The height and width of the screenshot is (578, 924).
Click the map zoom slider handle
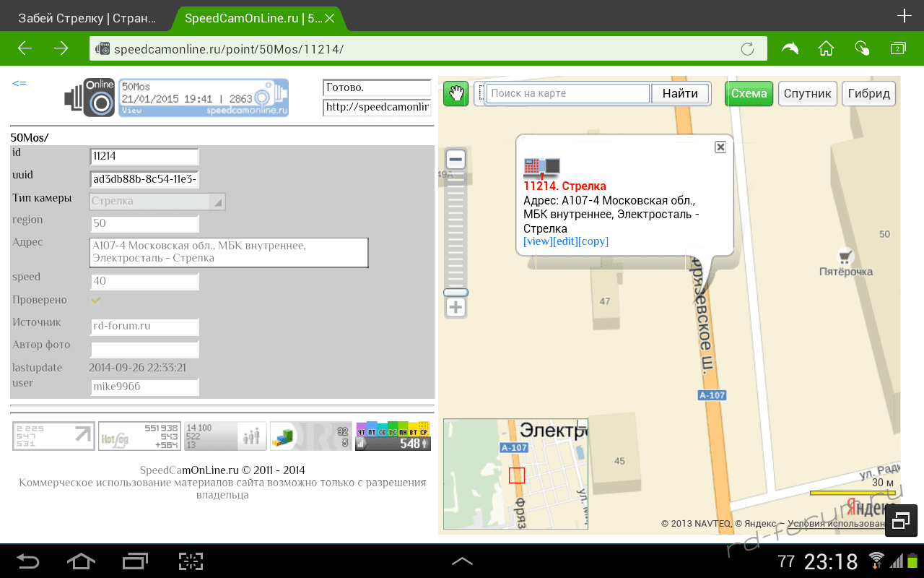tap(456, 293)
